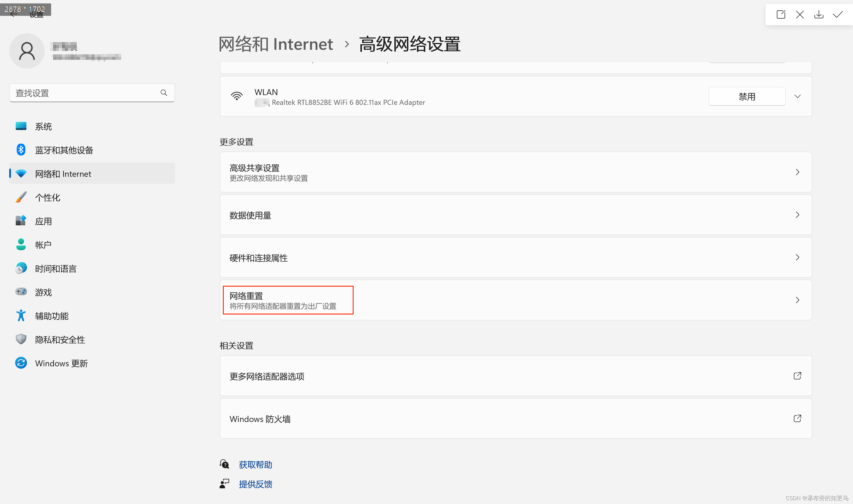Click the Gaming controller icon
This screenshot has width=853, height=504.
pyautogui.click(x=21, y=292)
